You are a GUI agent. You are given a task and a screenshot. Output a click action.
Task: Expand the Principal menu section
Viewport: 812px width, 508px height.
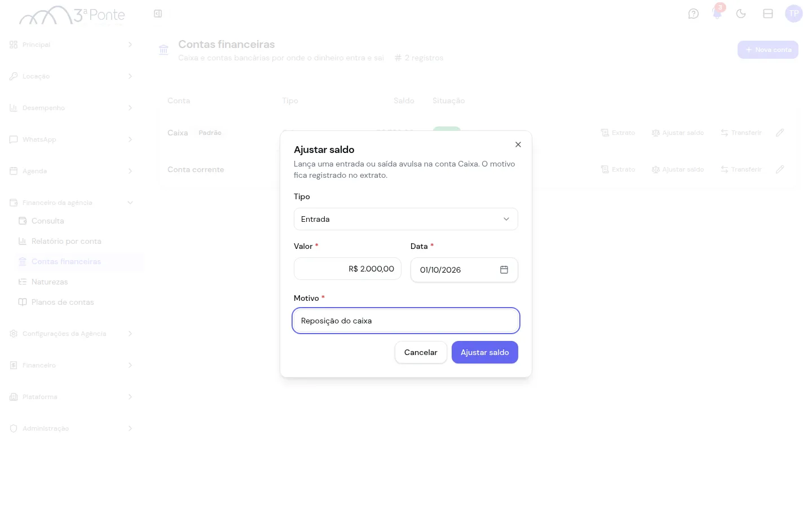point(71,45)
